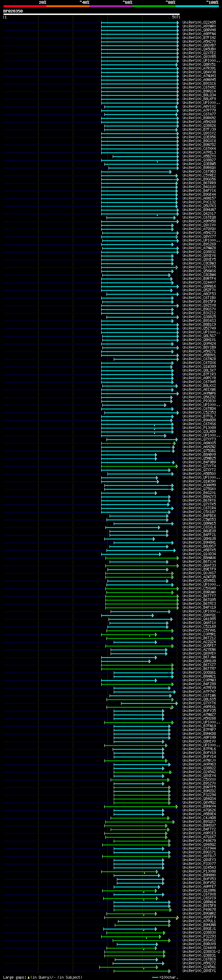Click green alignment bar for UniRef100_Q7XYT4
Screen dimensions: 222x980
(x=139, y=466)
